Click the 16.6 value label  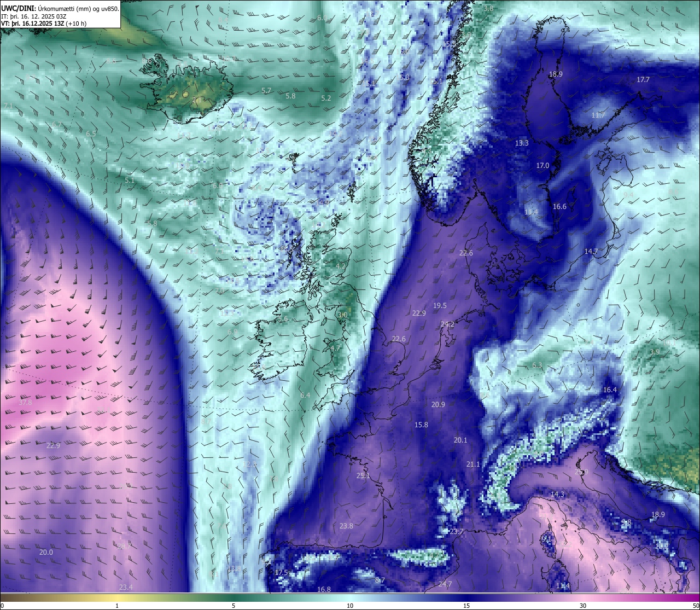tap(559, 206)
